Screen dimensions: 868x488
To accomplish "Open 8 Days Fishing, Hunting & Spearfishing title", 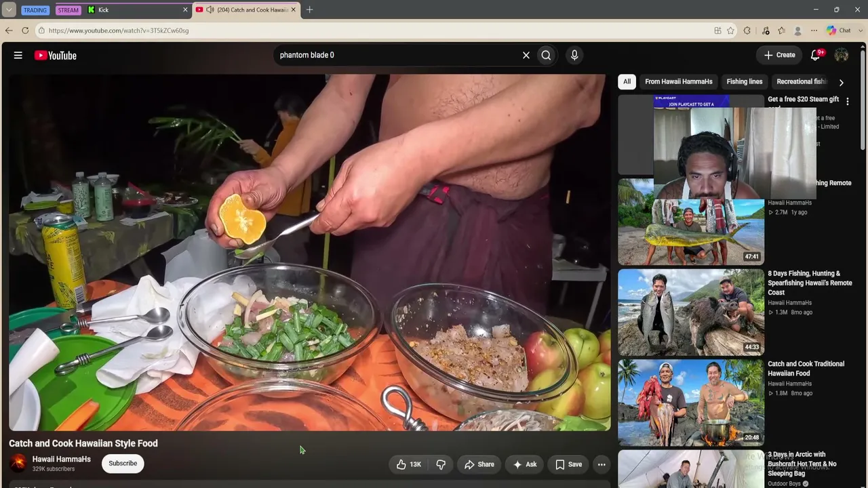I will [x=810, y=283].
